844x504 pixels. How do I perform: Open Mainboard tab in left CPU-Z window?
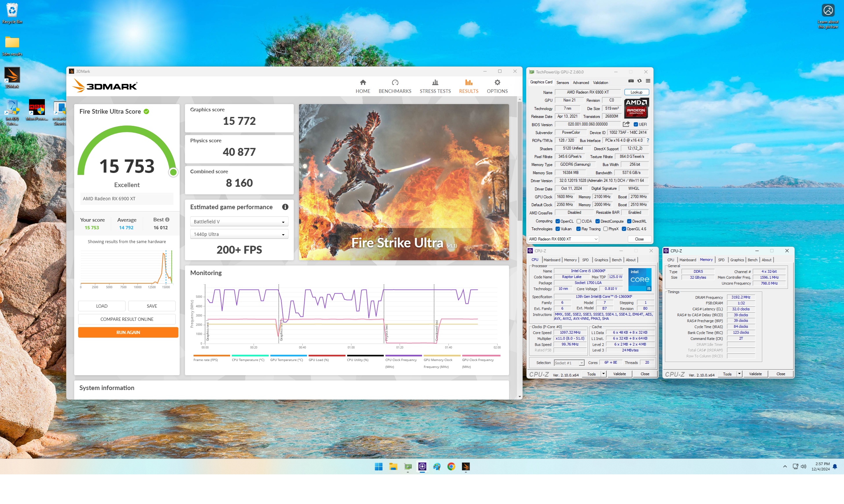coord(552,260)
